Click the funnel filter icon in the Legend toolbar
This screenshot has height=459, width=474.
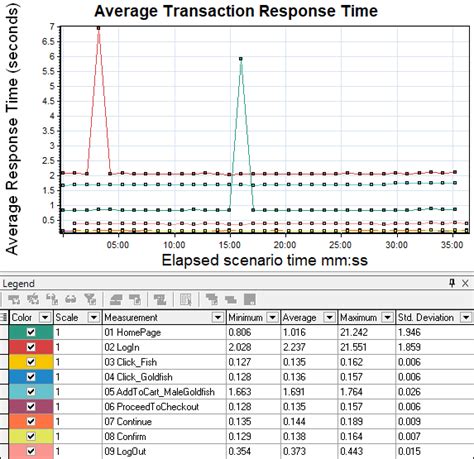90,299
